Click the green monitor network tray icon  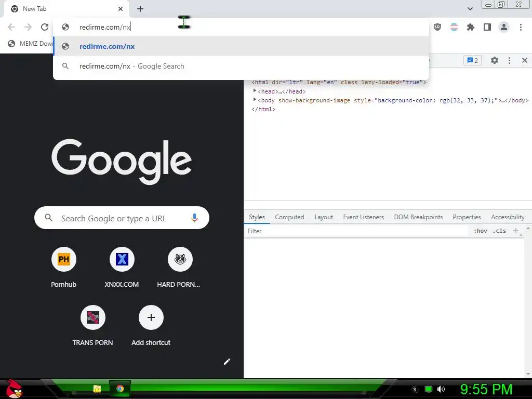pyautogui.click(x=429, y=389)
